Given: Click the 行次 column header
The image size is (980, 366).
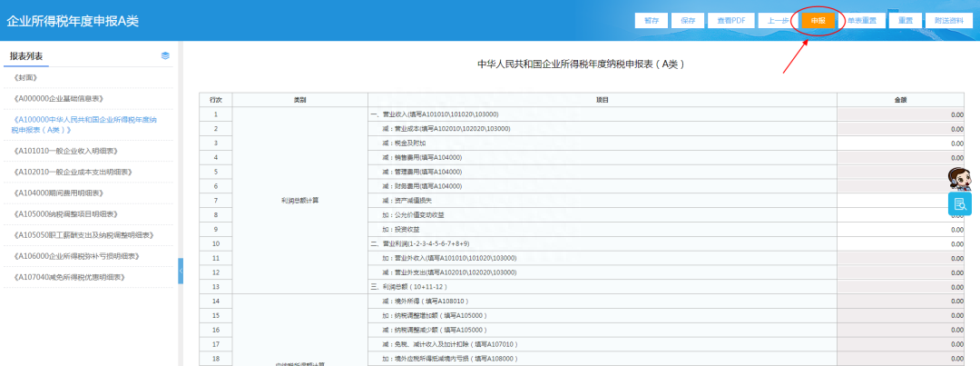Looking at the screenshot, I should click(x=216, y=100).
